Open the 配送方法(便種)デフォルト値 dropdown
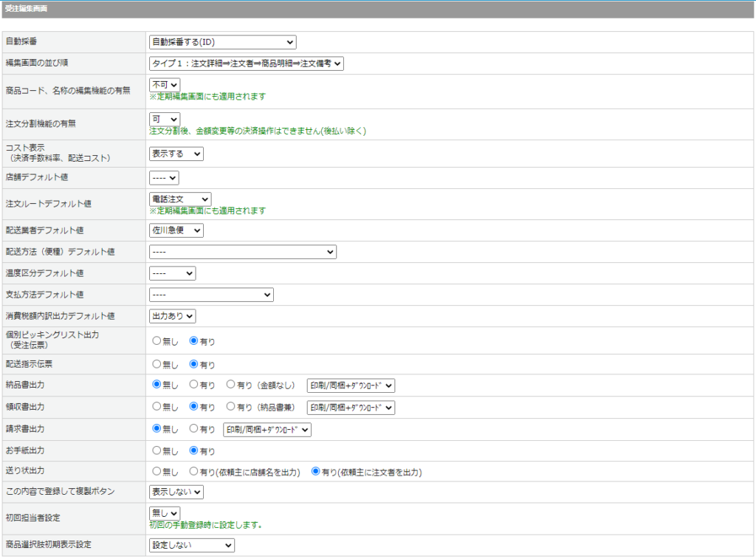756x559 pixels. point(243,252)
